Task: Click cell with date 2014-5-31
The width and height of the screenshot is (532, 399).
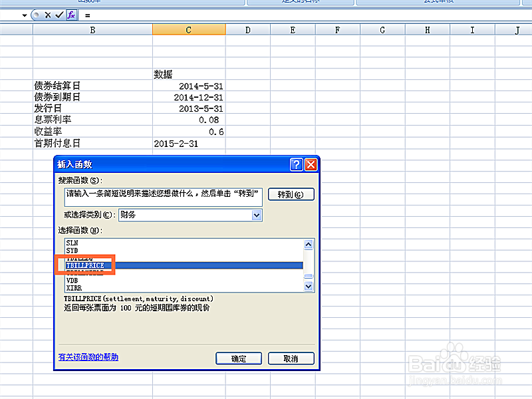Action: [189, 86]
